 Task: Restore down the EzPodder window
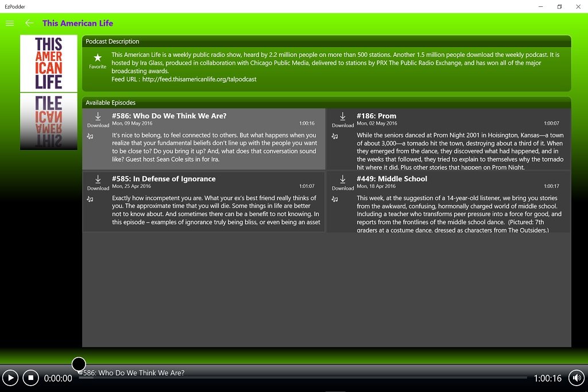tap(559, 6)
